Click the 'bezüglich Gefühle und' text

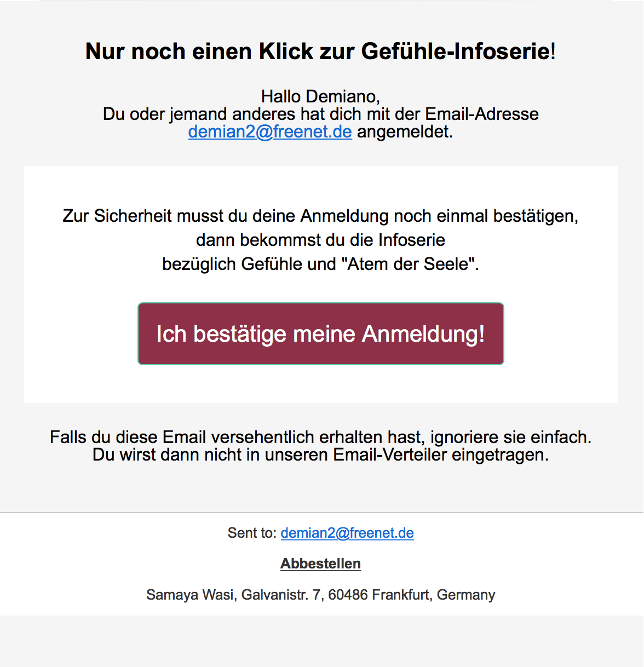pos(249,264)
